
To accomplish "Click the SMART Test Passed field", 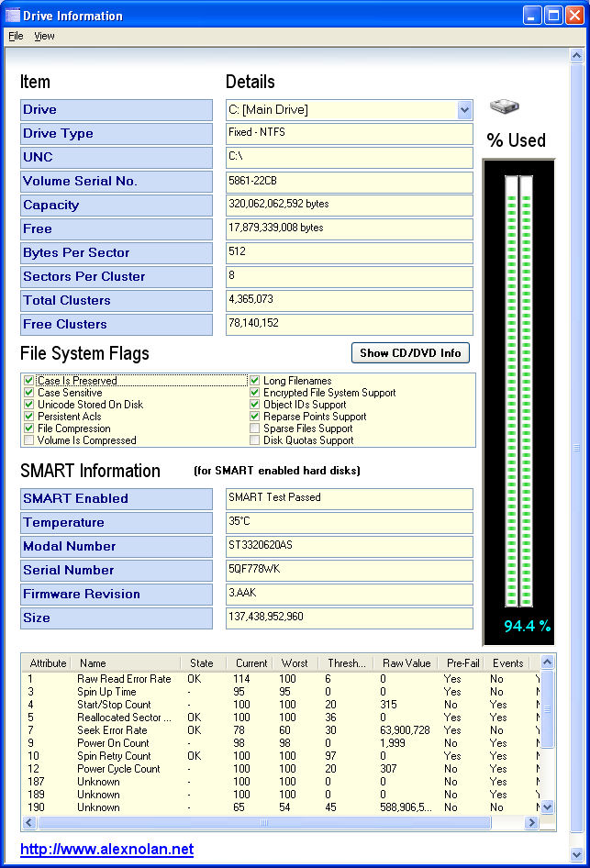I will (x=350, y=498).
